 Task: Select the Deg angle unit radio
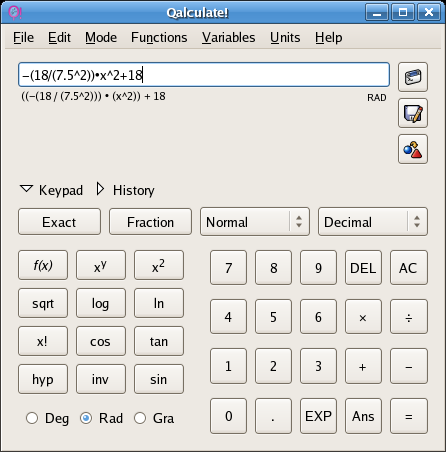click(x=32, y=418)
